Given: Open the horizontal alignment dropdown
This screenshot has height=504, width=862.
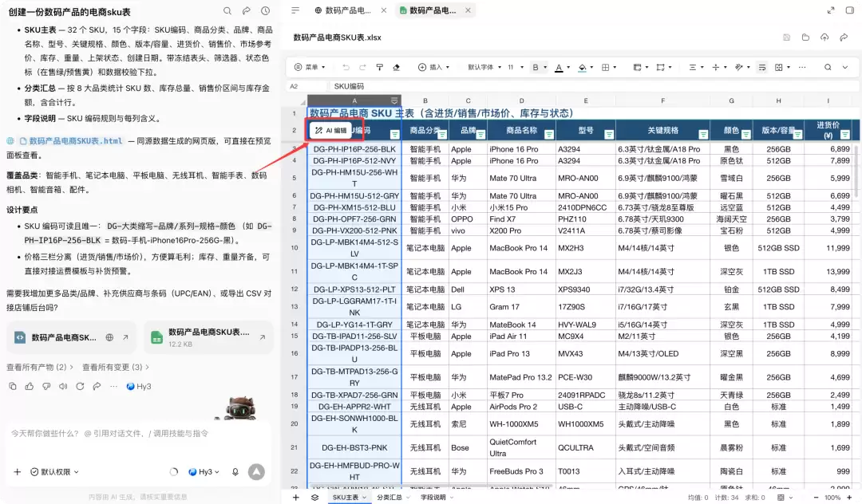Looking at the screenshot, I should (x=695, y=67).
